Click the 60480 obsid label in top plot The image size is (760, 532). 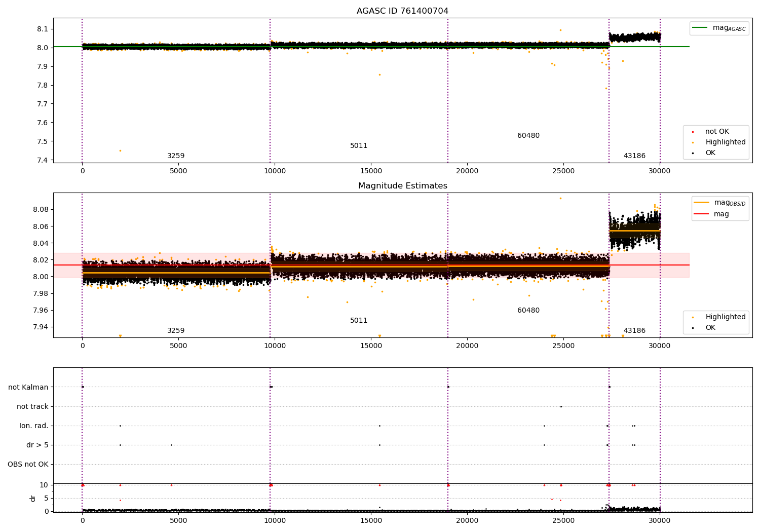click(528, 136)
